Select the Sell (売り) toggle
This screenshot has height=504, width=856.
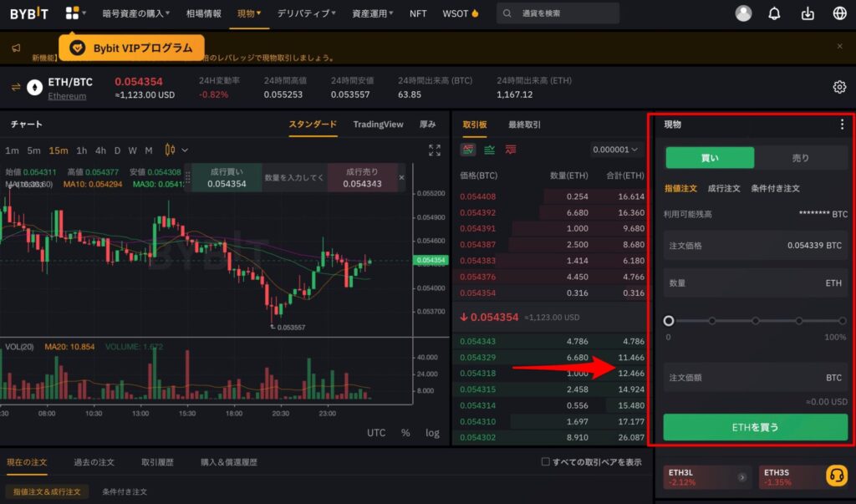point(800,158)
